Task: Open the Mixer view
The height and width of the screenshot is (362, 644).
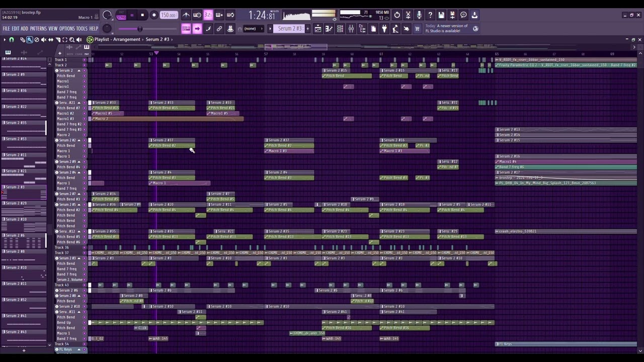Action: click(x=351, y=29)
